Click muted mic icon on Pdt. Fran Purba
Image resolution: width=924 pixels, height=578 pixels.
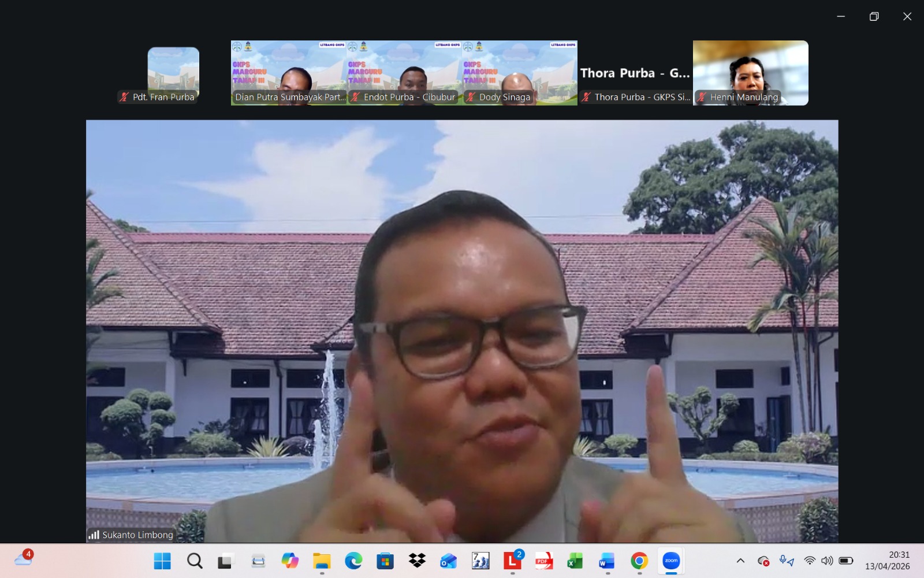click(x=124, y=97)
